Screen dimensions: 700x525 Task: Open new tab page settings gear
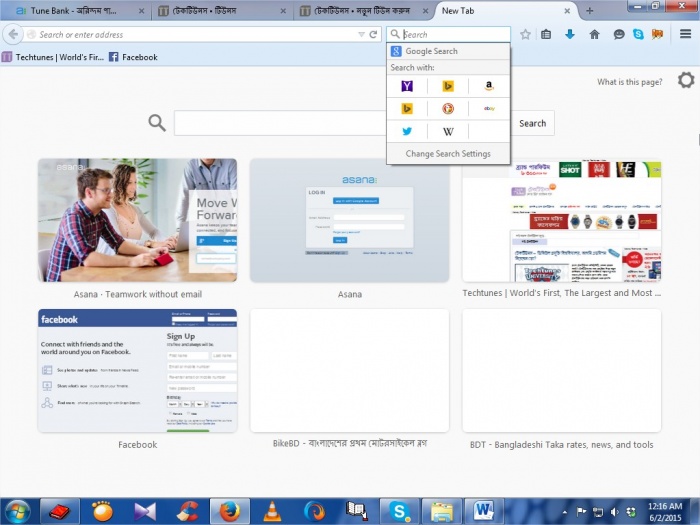click(686, 80)
